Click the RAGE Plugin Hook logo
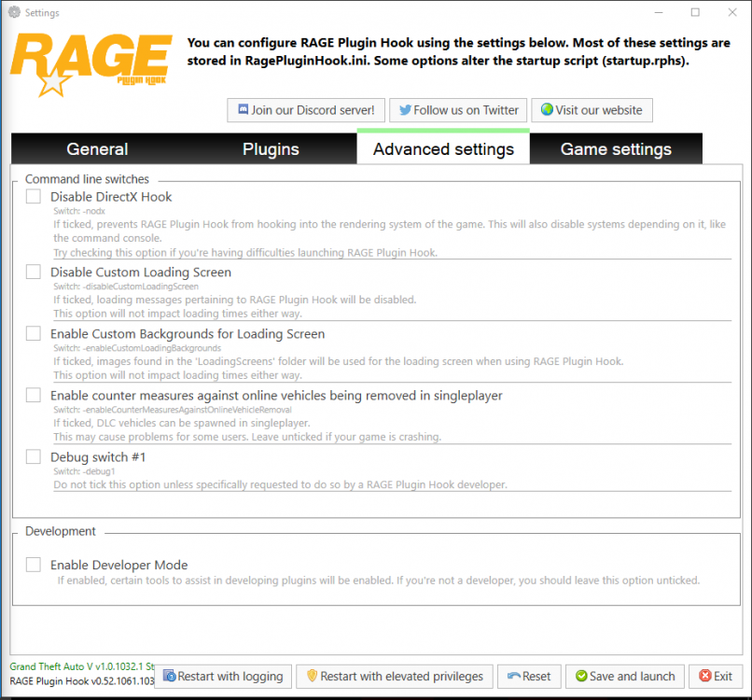752x700 pixels. click(91, 64)
